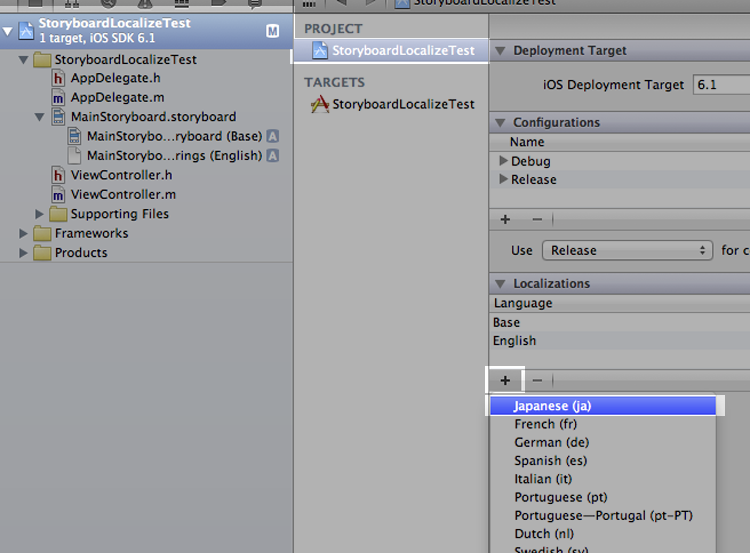
Task: Click the modified M status badge
Action: click(x=272, y=32)
